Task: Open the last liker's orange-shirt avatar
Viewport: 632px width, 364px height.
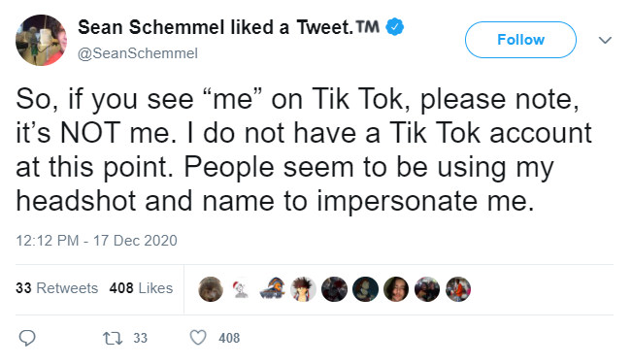Action: pyautogui.click(x=458, y=289)
